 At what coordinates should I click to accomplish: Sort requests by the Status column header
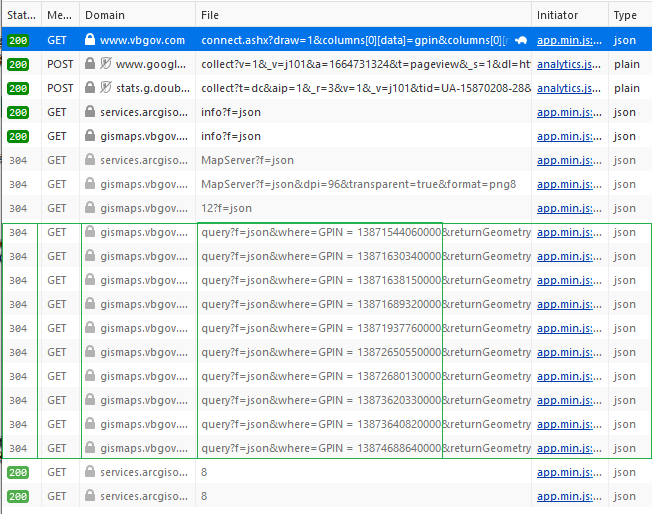click(x=20, y=15)
